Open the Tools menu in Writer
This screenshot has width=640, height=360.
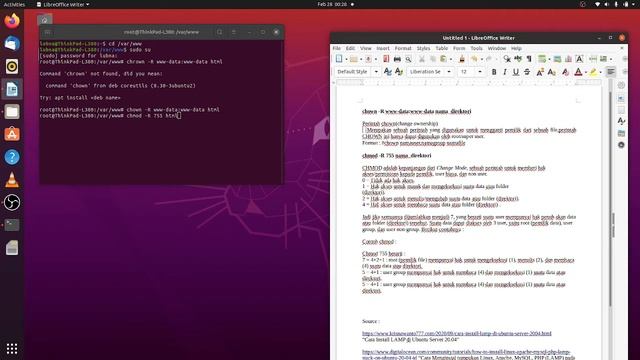[x=476, y=48]
